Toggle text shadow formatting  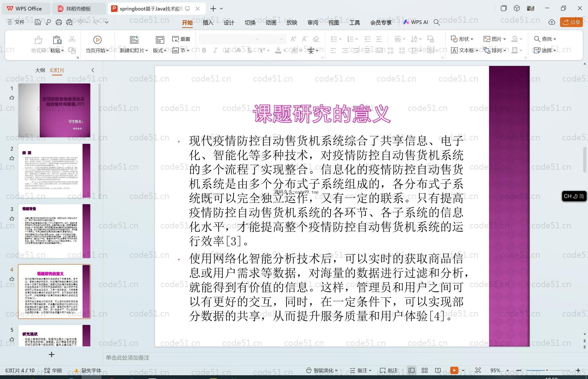(x=249, y=50)
